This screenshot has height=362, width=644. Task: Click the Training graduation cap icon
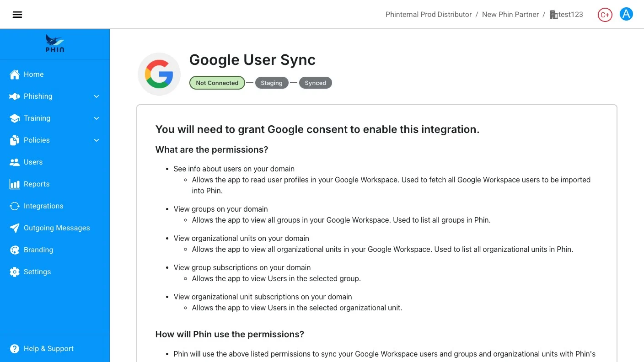15,118
